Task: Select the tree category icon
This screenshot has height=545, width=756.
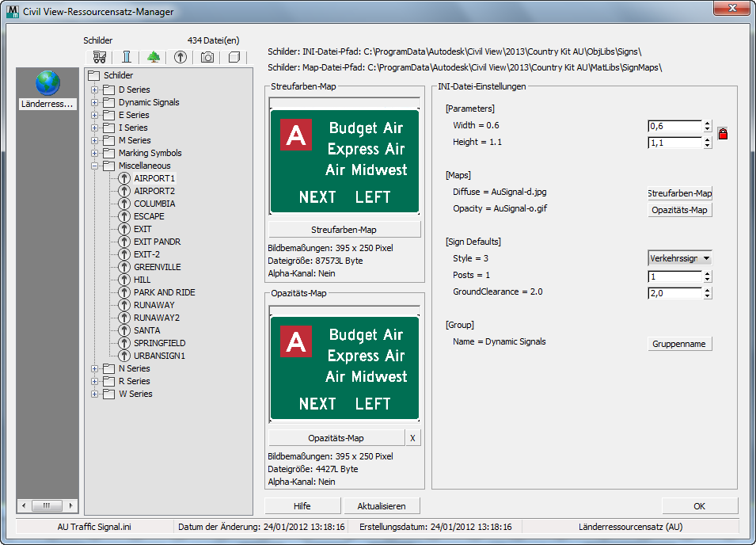Action: coord(154,57)
